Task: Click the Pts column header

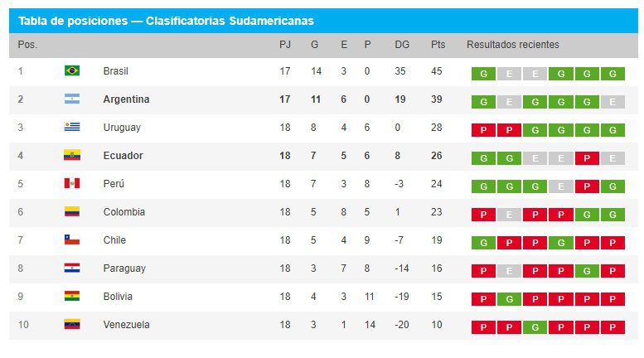Action: tap(437, 45)
